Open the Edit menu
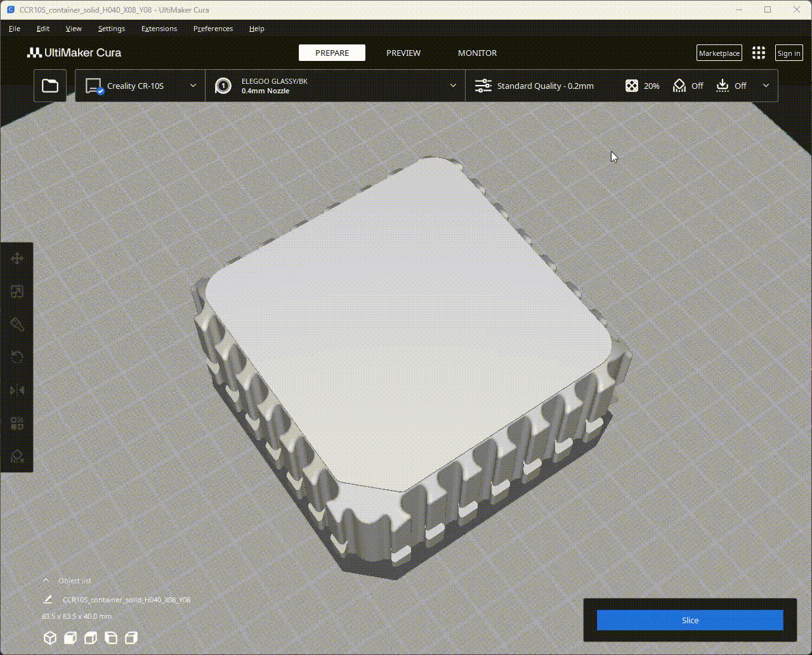 (x=43, y=29)
